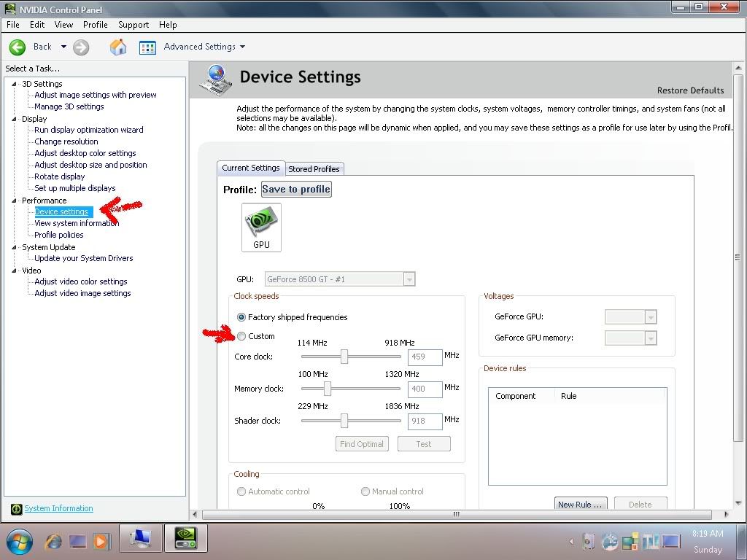Viewport: 747px width, 560px height.
Task: Click the Core clock MHz value field
Action: (425, 357)
